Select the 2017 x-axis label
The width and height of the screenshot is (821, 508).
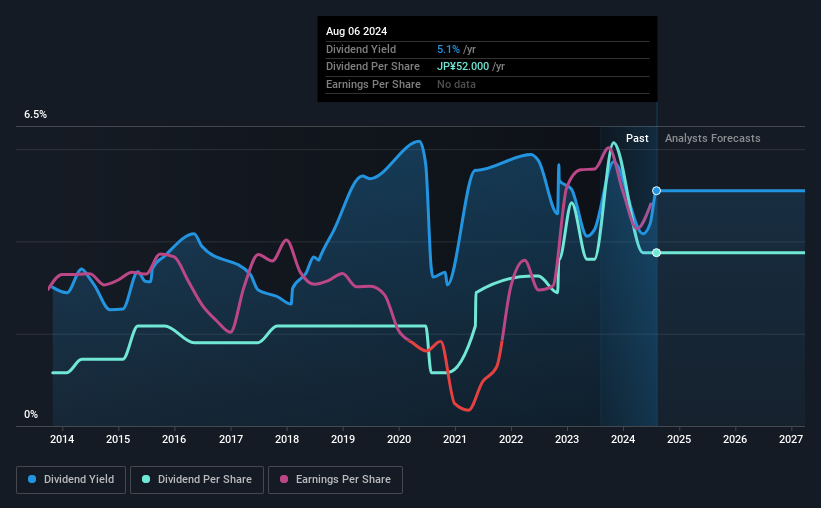click(x=230, y=439)
